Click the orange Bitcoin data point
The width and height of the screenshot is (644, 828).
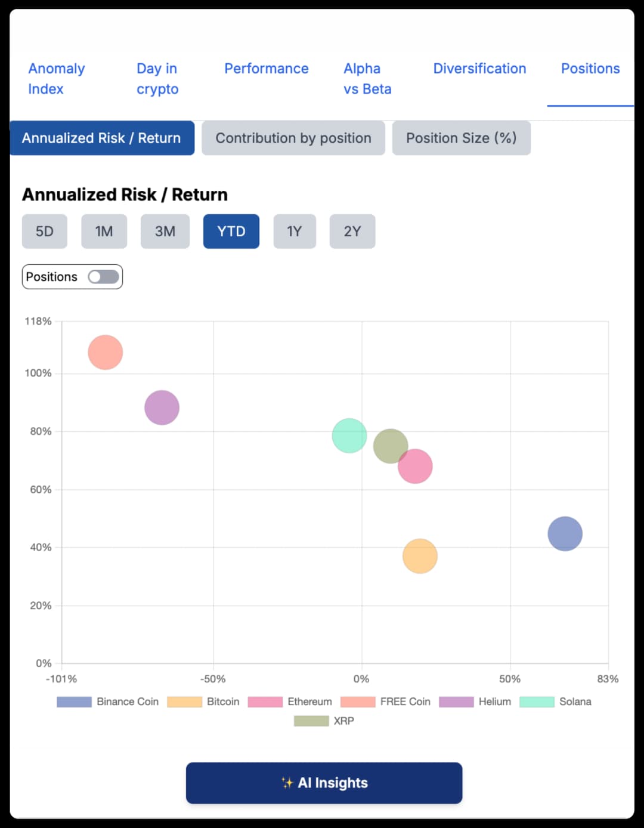coord(420,556)
